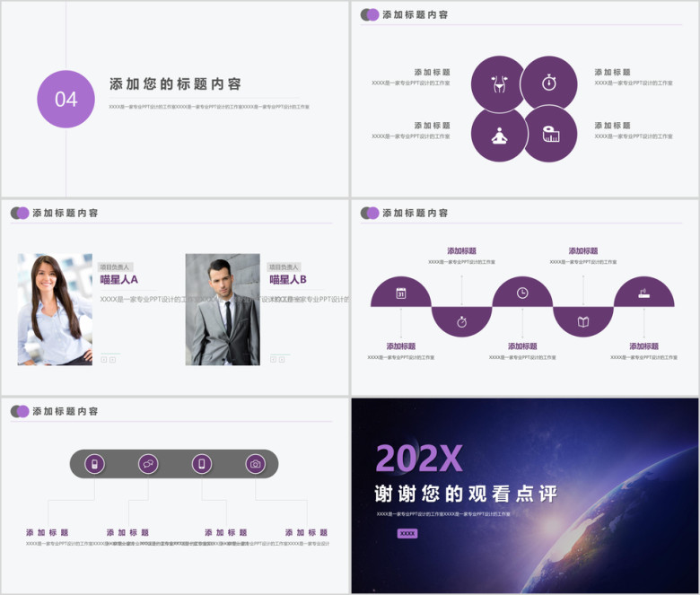The height and width of the screenshot is (595, 700).
Task: Click the 喵星人A name heading
Action: [x=118, y=280]
